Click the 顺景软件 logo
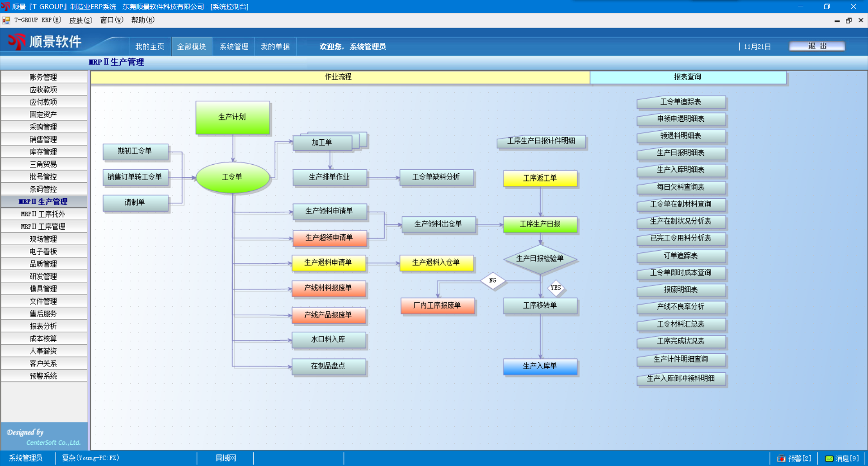 [45, 42]
